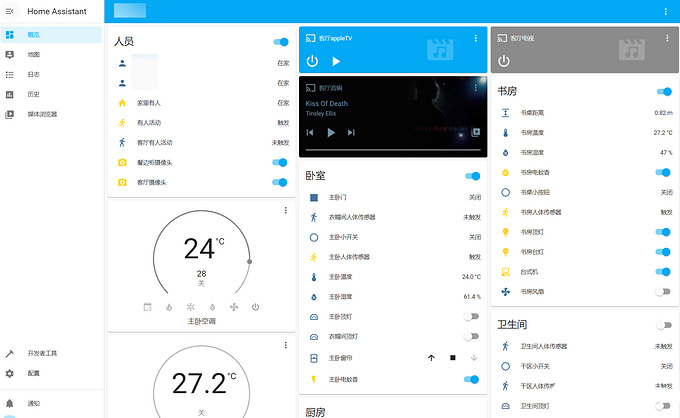Toggle the 书房顶灯 light switch
Screen dimensions: 680x418
663,232
